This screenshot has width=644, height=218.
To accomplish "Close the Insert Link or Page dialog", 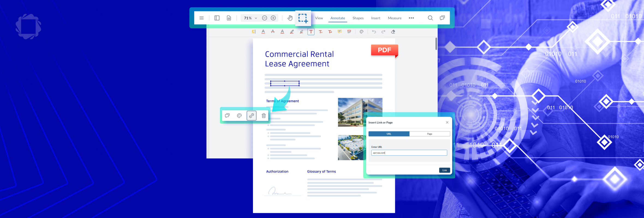I will tap(447, 122).
